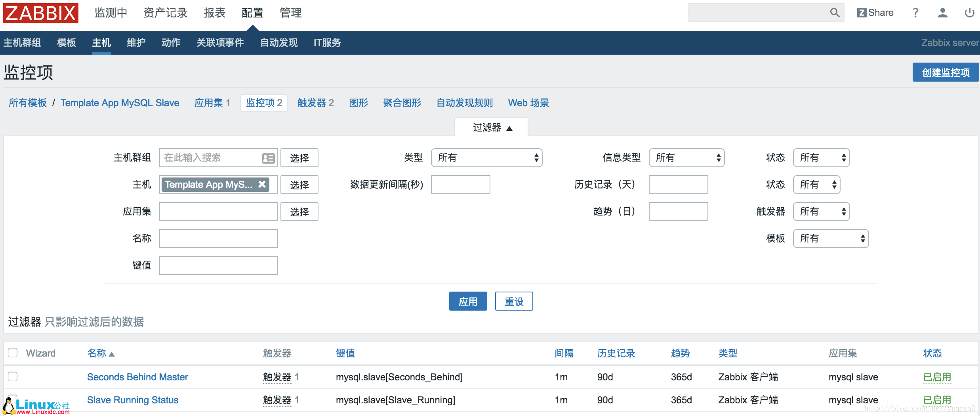980x416 pixels.
Task: Go to 维护 submenu
Action: click(136, 43)
